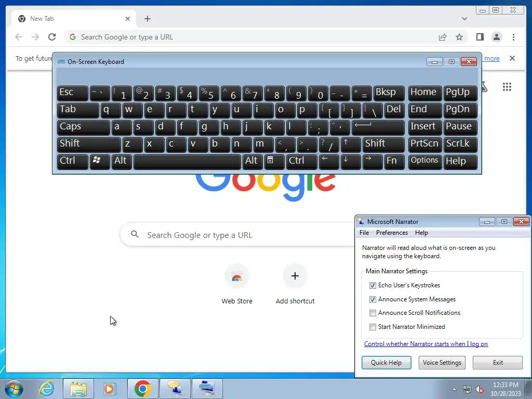Dismiss the Chrome info bar
The image size is (532, 399).
coord(512,58)
